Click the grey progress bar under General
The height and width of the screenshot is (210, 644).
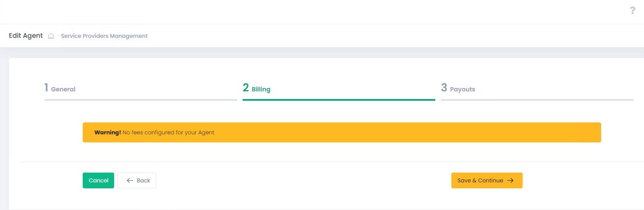140,100
